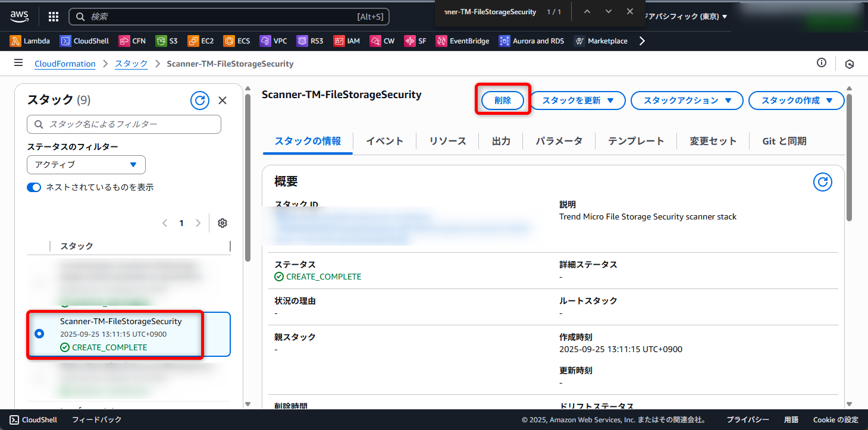The image size is (868, 430).
Task: Open the EC2 service shortcut
Action: (200, 41)
